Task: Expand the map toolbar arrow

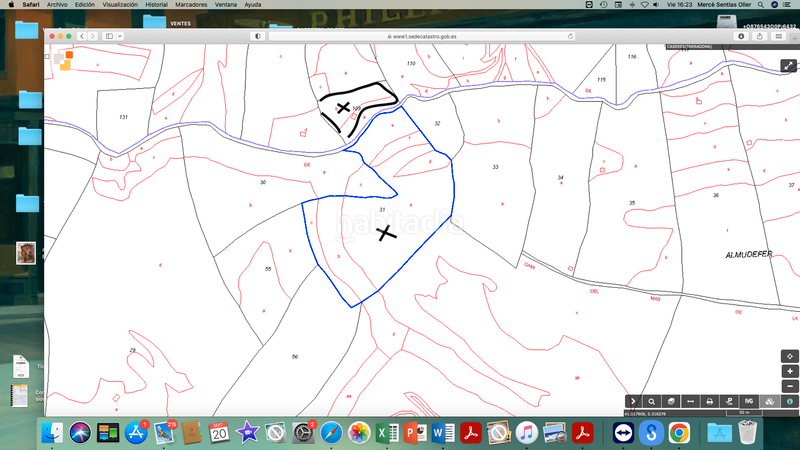Action: pyautogui.click(x=632, y=401)
